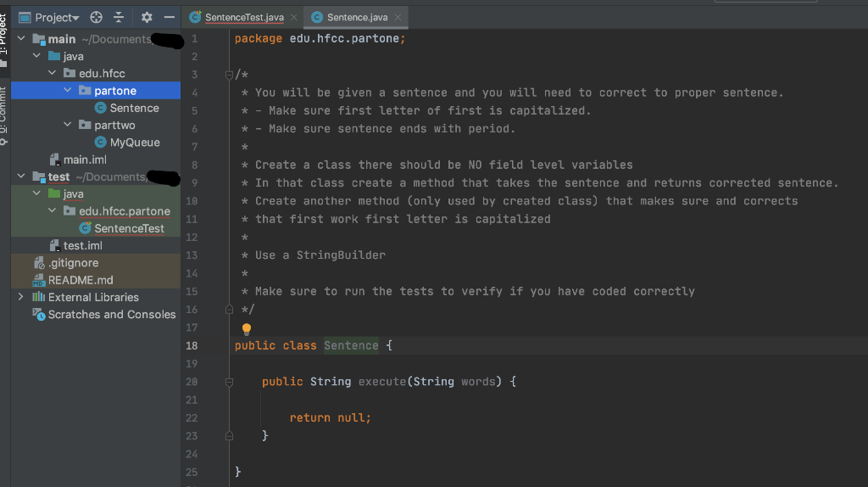
Task: Click the MyQueue class file icon
Action: tap(100, 142)
